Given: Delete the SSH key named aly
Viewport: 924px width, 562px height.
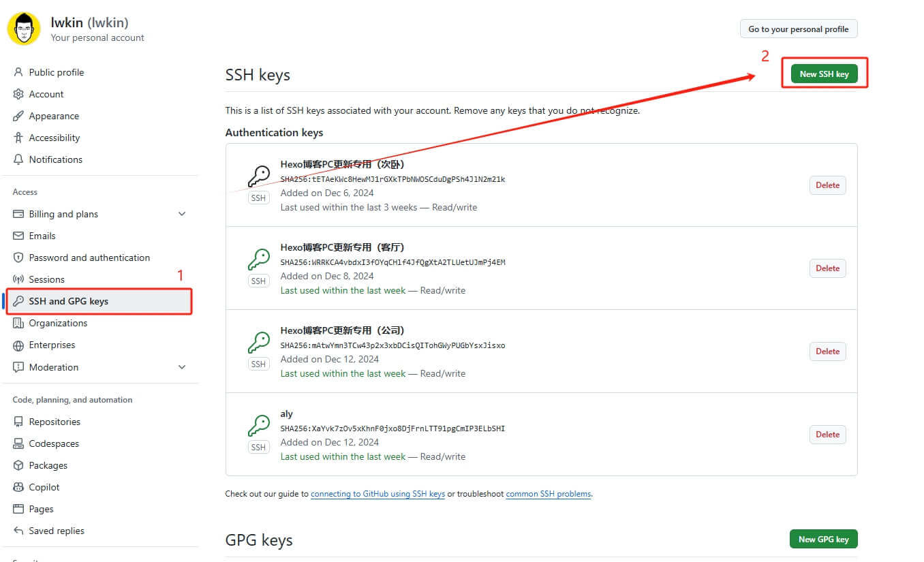Looking at the screenshot, I should pyautogui.click(x=827, y=435).
